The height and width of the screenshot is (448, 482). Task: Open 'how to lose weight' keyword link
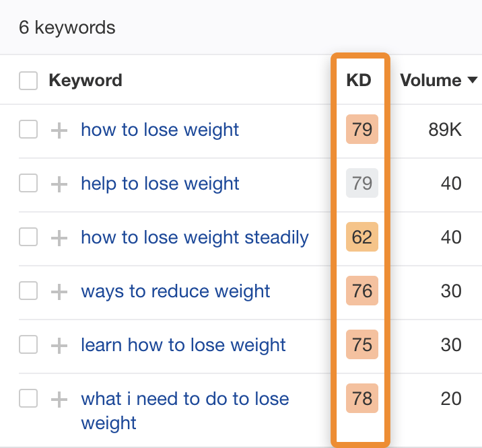[x=160, y=130]
